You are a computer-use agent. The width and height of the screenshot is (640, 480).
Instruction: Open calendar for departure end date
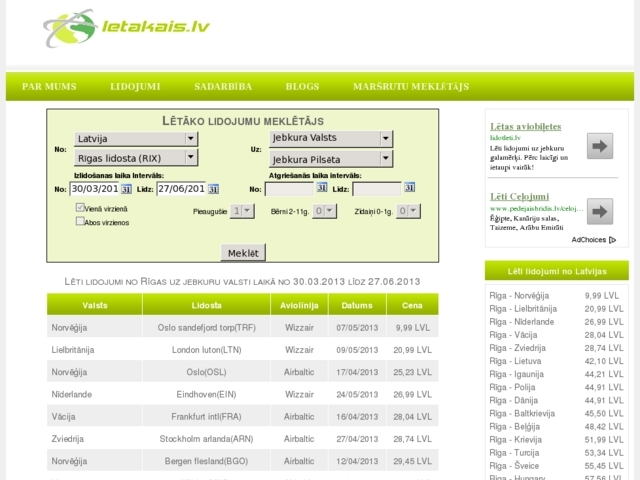click(x=213, y=189)
